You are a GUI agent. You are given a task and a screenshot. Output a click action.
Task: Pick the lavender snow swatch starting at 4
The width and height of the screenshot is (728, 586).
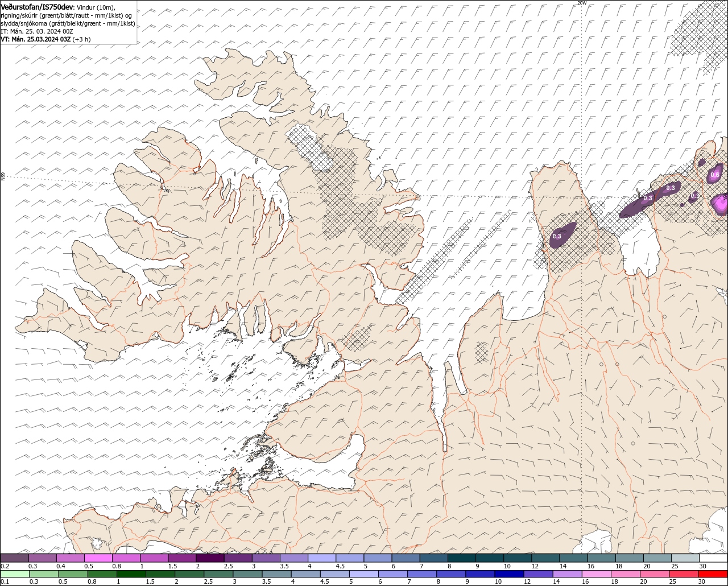coord(322,558)
